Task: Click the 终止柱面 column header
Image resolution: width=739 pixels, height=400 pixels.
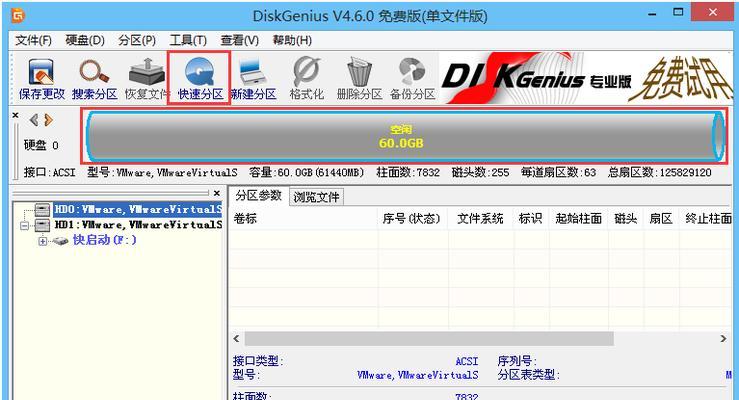Action: point(708,219)
